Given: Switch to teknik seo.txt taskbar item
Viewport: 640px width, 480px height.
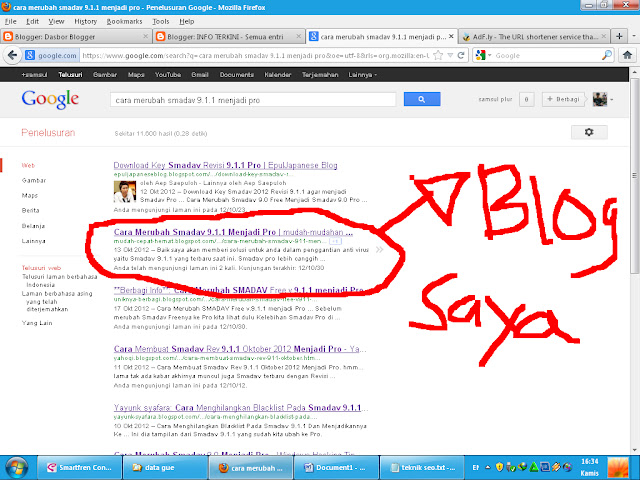Looking at the screenshot, I should point(422,468).
